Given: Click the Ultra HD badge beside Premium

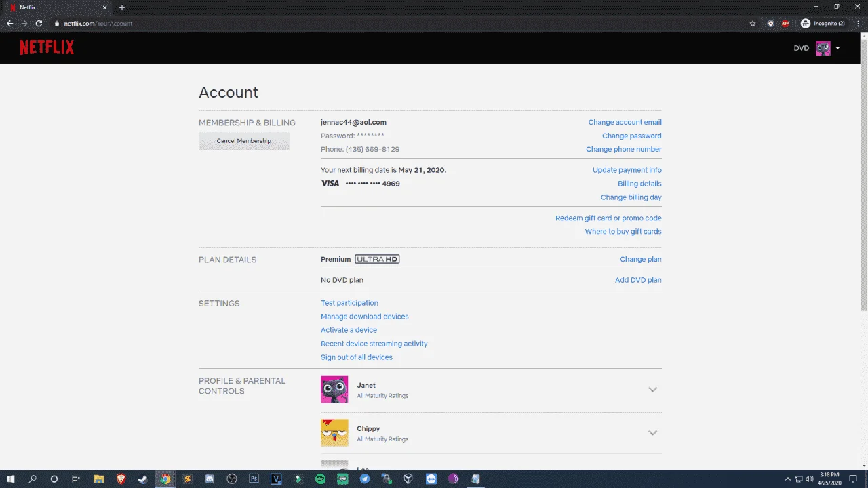Looking at the screenshot, I should click(x=377, y=259).
